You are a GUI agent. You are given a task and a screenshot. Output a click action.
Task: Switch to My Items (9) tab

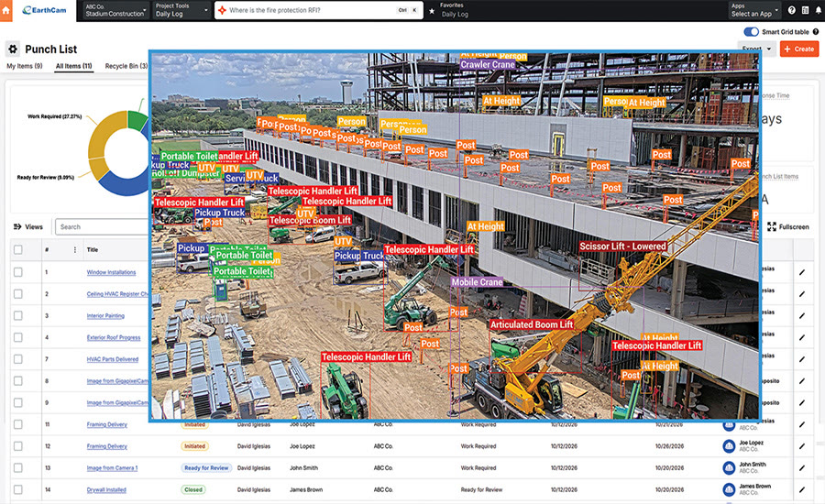24,66
